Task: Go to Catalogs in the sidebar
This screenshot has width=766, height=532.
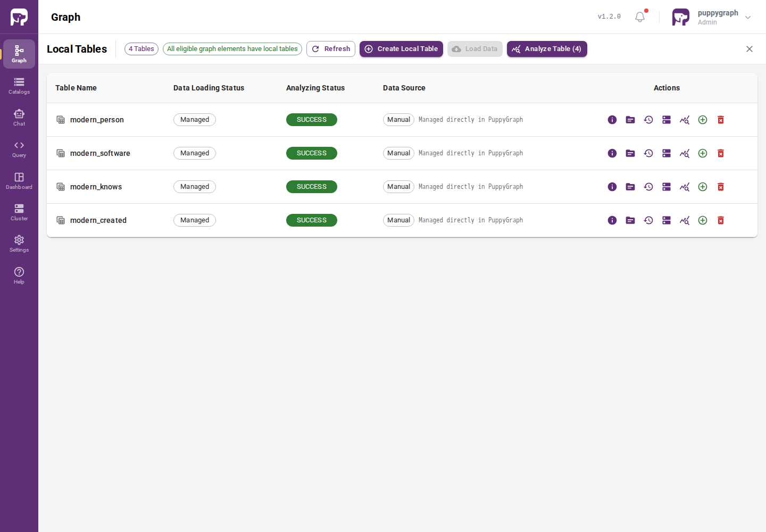Action: [x=19, y=86]
